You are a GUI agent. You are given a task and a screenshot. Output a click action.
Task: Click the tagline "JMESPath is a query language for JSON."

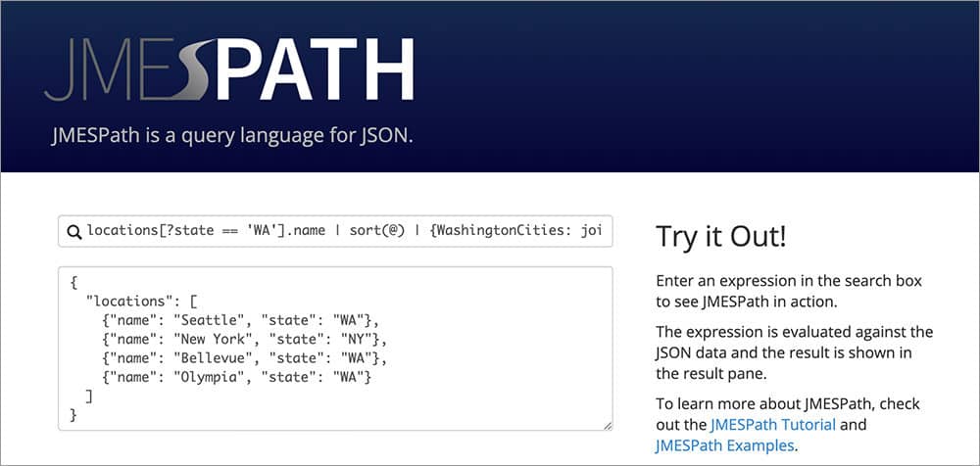coord(232,135)
